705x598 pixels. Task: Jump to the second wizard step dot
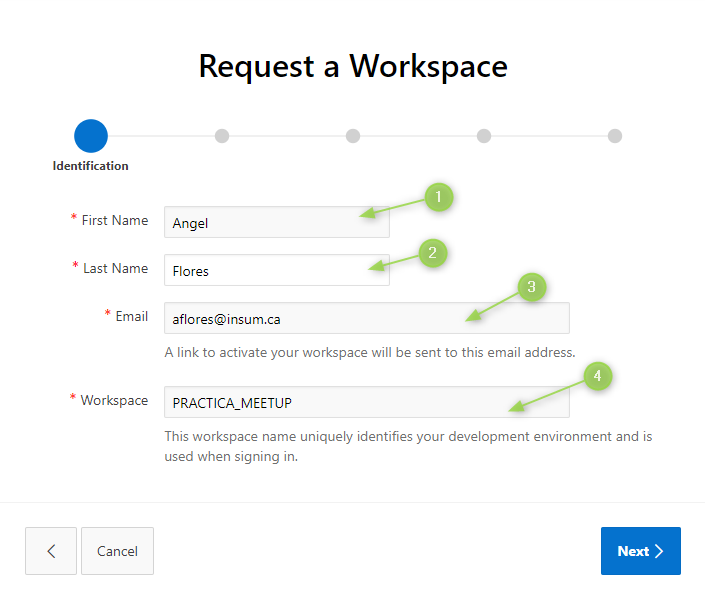[x=222, y=136]
